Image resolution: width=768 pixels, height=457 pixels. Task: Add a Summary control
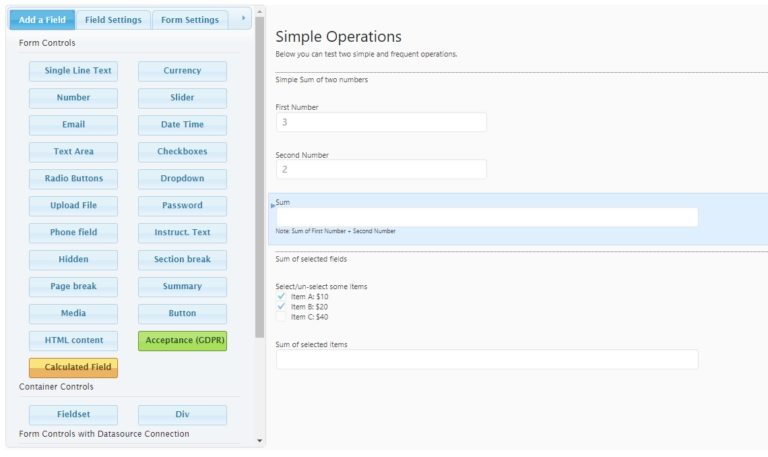(x=182, y=287)
